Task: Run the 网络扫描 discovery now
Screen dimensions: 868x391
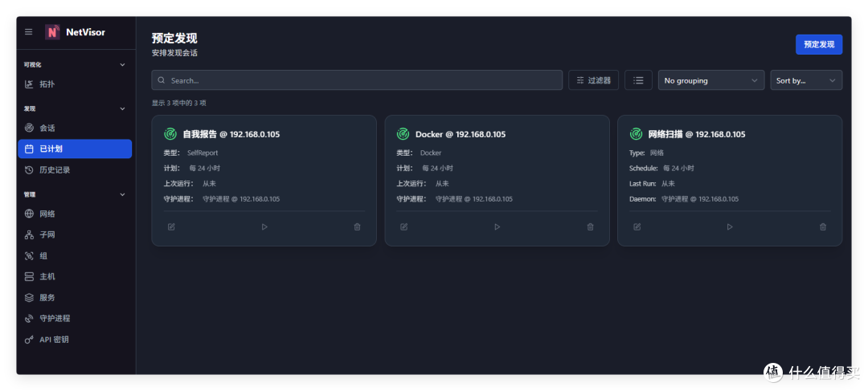Action: (x=730, y=226)
